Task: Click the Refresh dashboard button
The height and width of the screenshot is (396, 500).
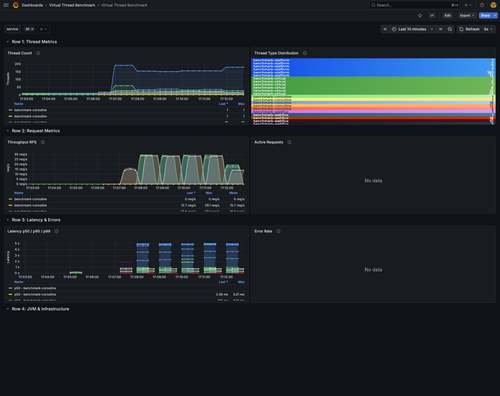Action: [x=469, y=29]
